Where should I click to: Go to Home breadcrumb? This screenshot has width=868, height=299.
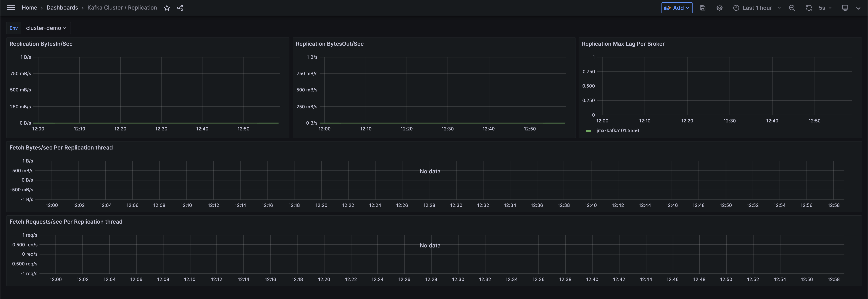point(29,8)
